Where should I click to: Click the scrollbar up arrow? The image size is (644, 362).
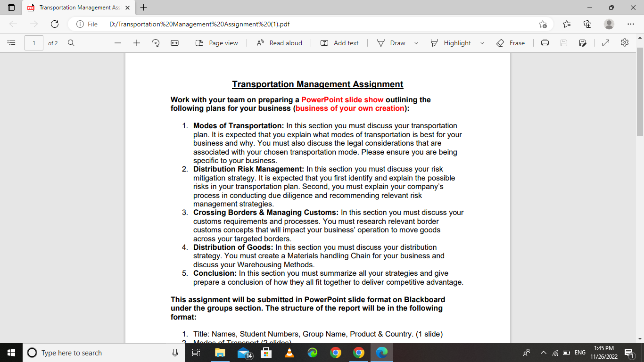640,37
